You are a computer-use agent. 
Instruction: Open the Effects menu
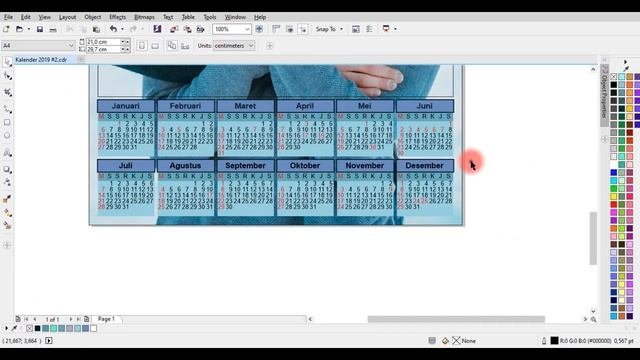tap(118, 17)
